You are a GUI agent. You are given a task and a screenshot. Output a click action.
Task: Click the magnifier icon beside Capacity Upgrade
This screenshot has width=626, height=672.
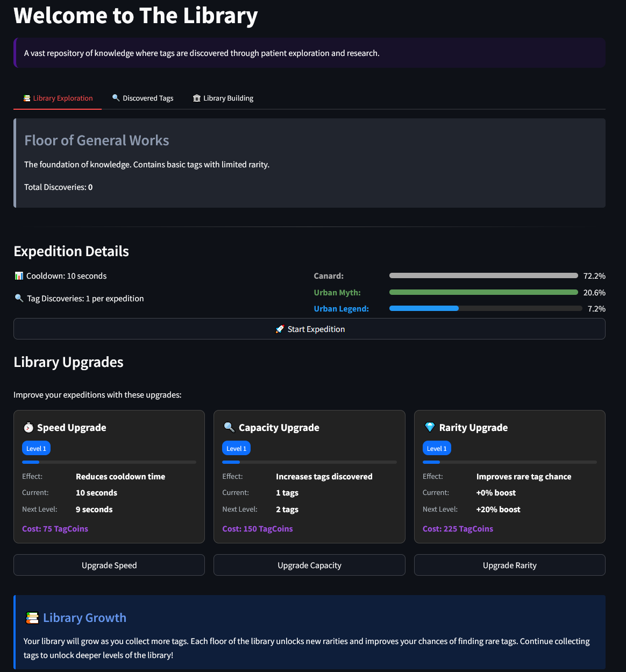click(229, 428)
